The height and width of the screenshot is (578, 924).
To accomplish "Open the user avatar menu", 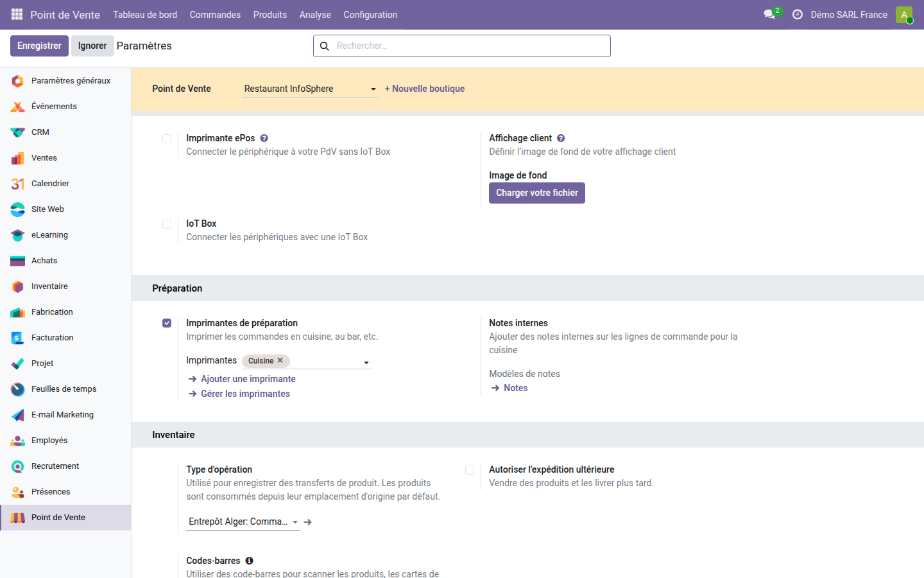I will (904, 15).
